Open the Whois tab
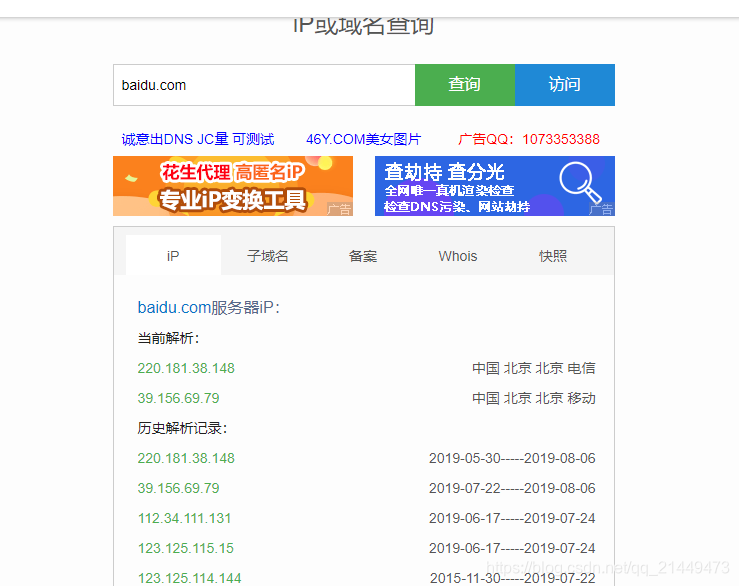Image resolution: width=739 pixels, height=586 pixels. (458, 256)
